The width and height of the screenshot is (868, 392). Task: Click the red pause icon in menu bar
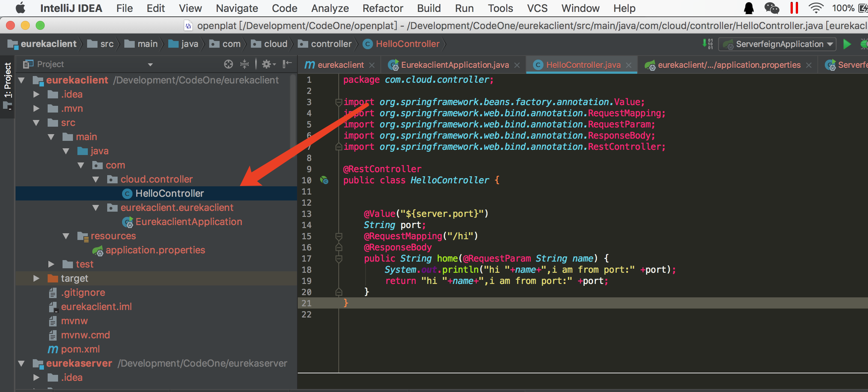794,8
